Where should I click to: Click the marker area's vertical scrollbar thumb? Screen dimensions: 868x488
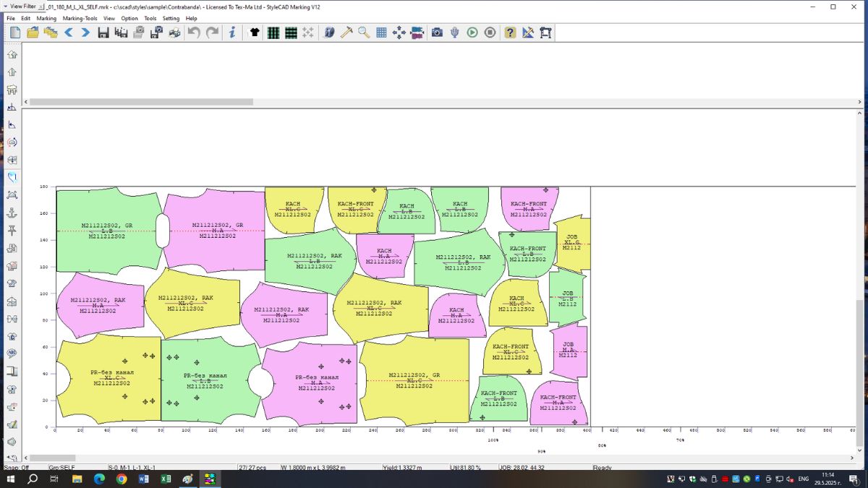pyautogui.click(x=860, y=374)
